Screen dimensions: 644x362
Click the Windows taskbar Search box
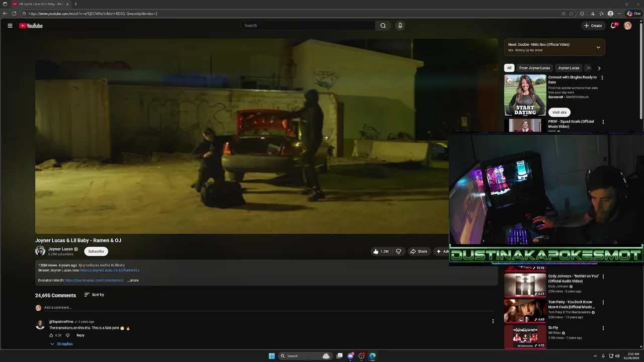(x=305, y=356)
